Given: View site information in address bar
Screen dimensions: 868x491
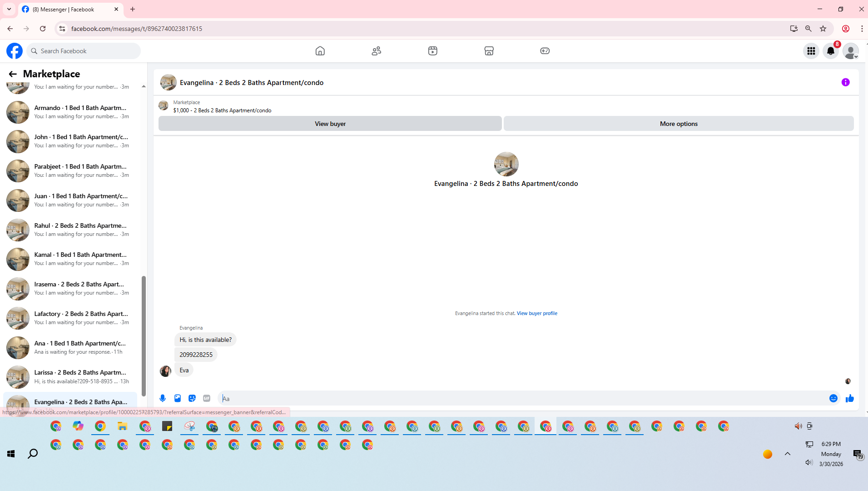Looking at the screenshot, I should click(62, 29).
